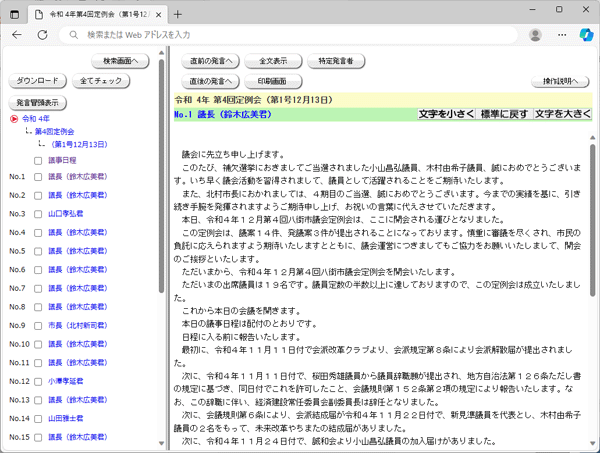
Task: Click the left panel scrollbar thumb
Action: (x=161, y=176)
